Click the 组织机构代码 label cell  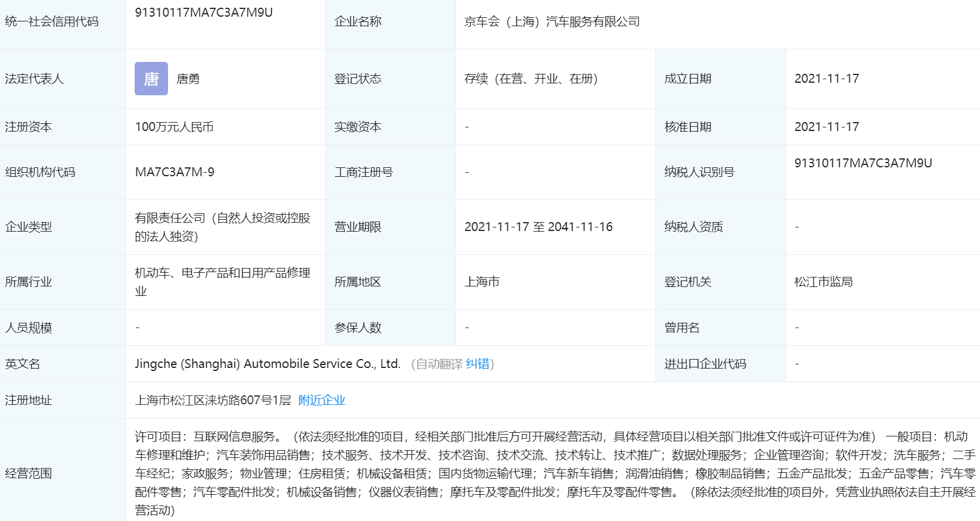point(63,172)
